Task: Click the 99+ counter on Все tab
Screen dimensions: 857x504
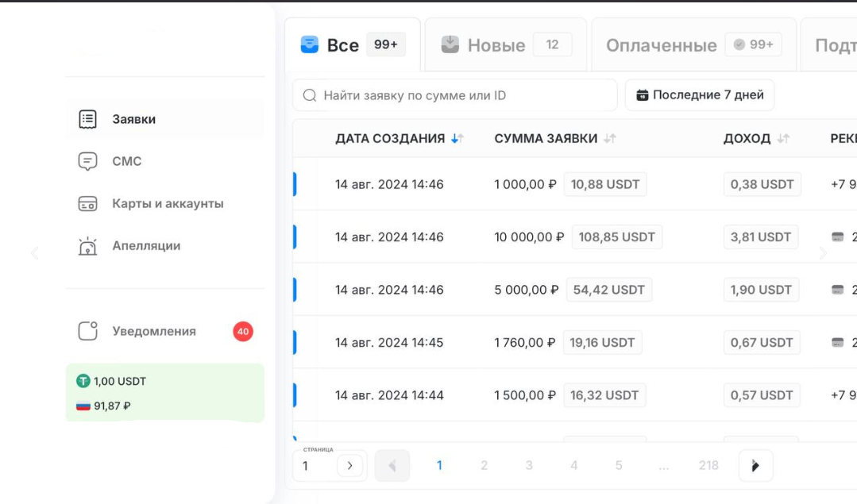Action: tap(386, 44)
